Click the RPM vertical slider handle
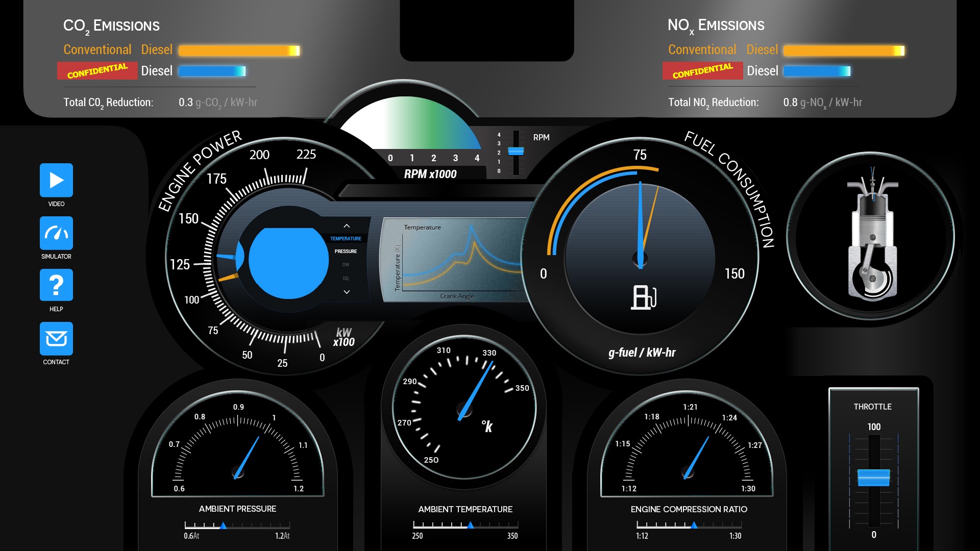The image size is (980, 551). pyautogui.click(x=516, y=152)
